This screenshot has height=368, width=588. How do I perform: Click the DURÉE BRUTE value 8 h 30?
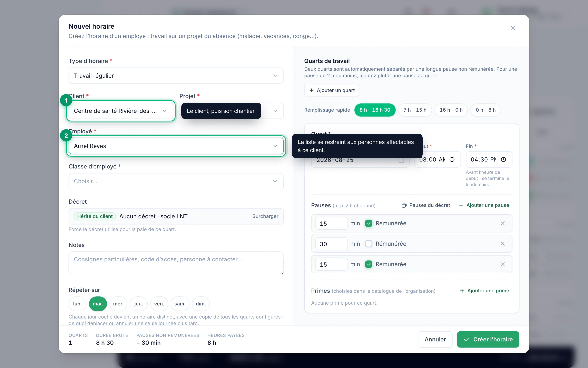[105, 342]
